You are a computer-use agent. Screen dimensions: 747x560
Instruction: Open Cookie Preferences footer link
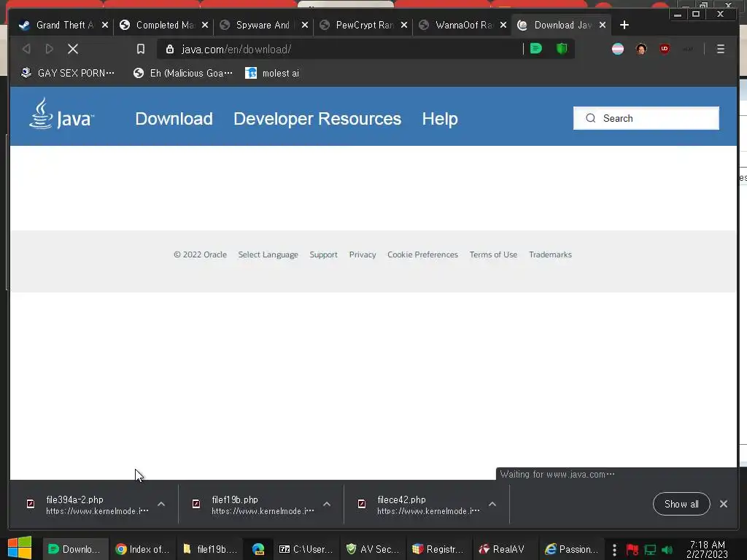click(422, 254)
